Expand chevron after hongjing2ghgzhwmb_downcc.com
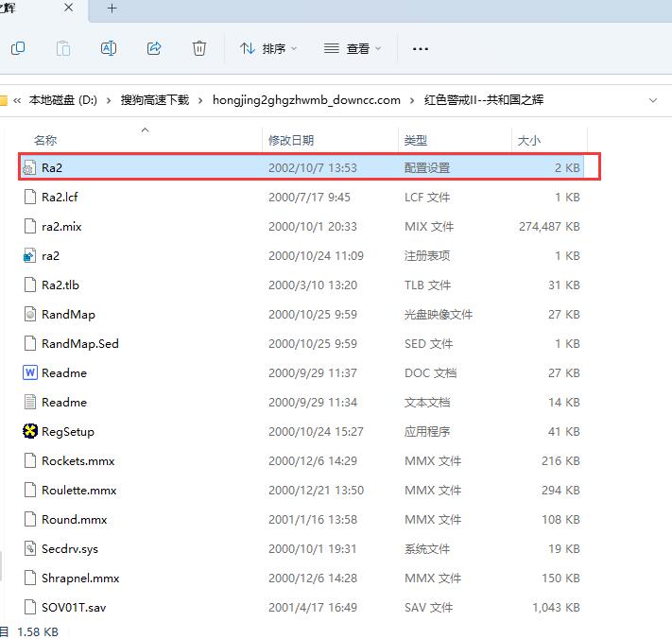Screen dimensions: 672x639 click(412, 100)
